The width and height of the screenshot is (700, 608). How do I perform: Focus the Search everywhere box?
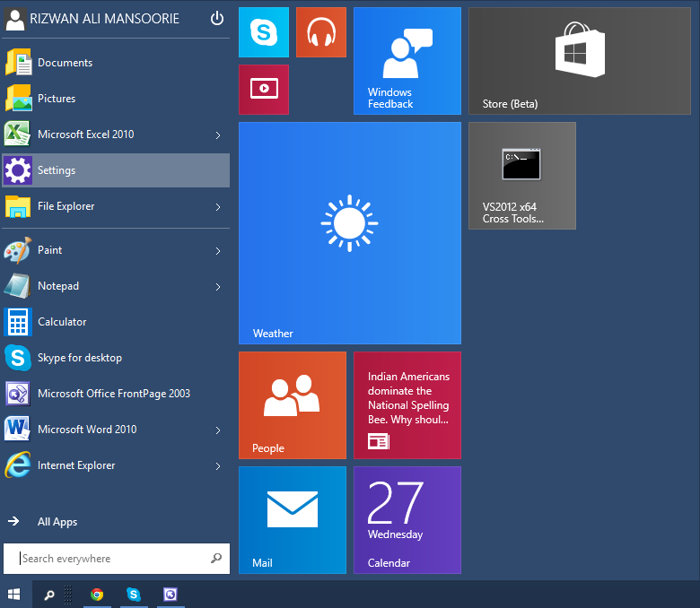click(116, 559)
